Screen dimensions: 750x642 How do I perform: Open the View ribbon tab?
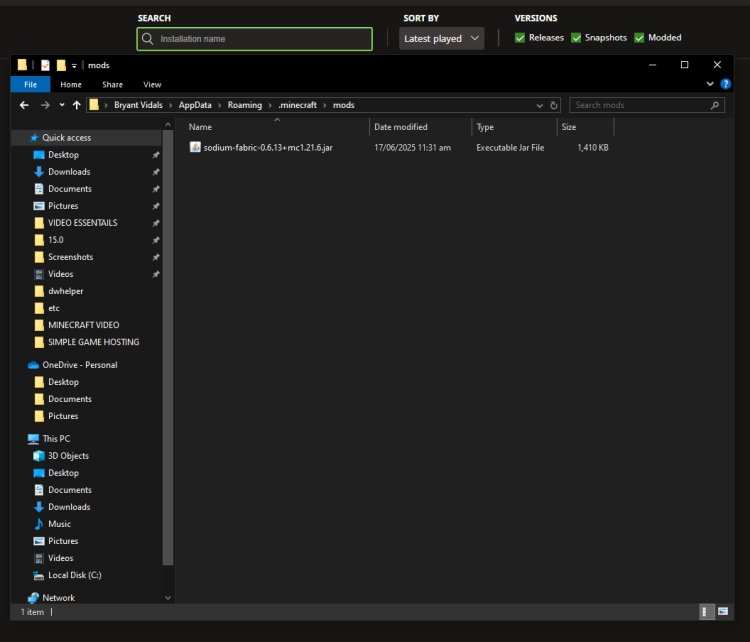(x=152, y=85)
